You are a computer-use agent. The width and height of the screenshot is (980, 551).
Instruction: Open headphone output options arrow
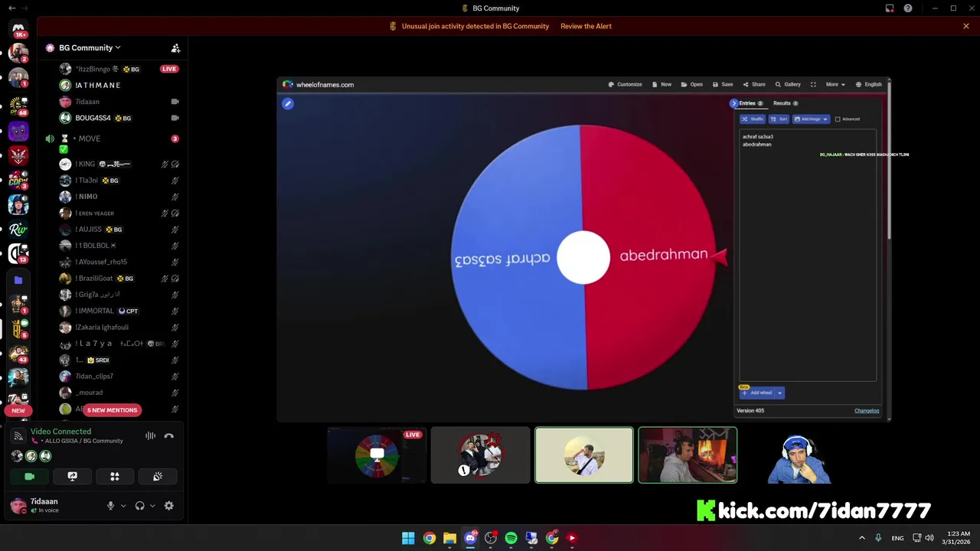152,506
